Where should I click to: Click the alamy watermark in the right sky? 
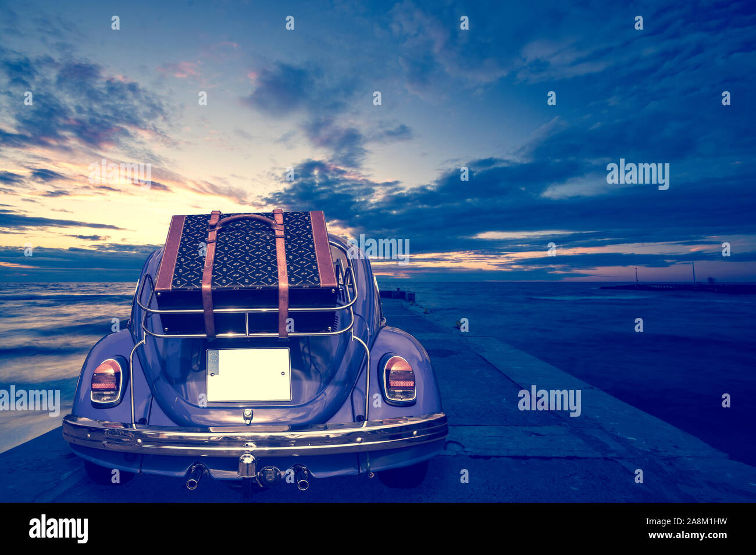coord(637,174)
